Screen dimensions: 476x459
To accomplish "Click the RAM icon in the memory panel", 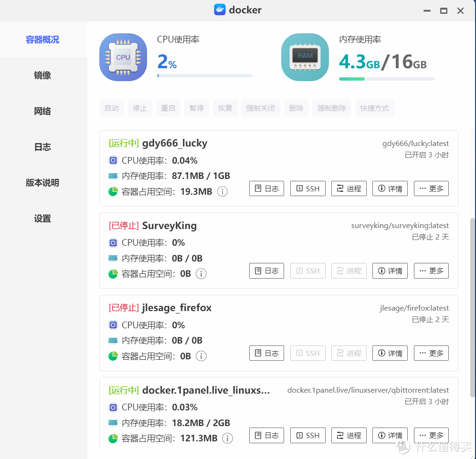I will 305,57.
